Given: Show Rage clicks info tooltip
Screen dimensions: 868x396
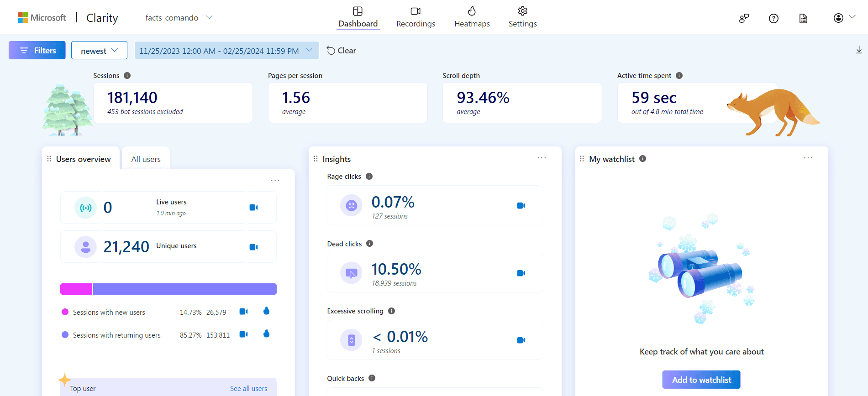Looking at the screenshot, I should 369,176.
